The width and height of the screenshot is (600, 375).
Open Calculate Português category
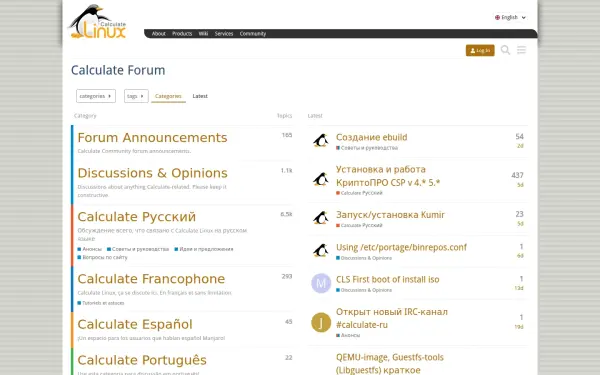pos(142,360)
